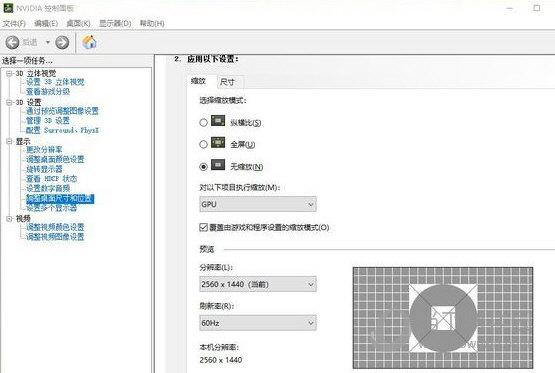The width and height of the screenshot is (555, 373).
Task: Click the full-screen (全屏) mode icon
Action: (x=218, y=143)
